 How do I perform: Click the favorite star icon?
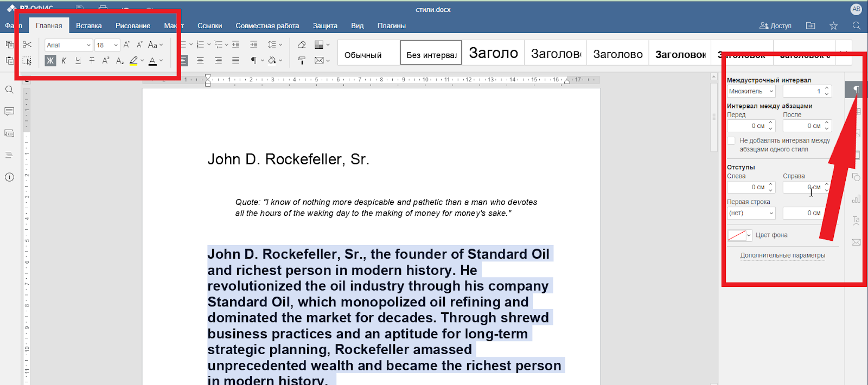pyautogui.click(x=833, y=25)
